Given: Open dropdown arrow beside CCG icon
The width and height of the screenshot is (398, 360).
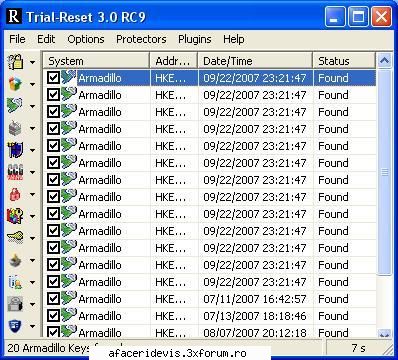Looking at the screenshot, I should click(32, 172).
